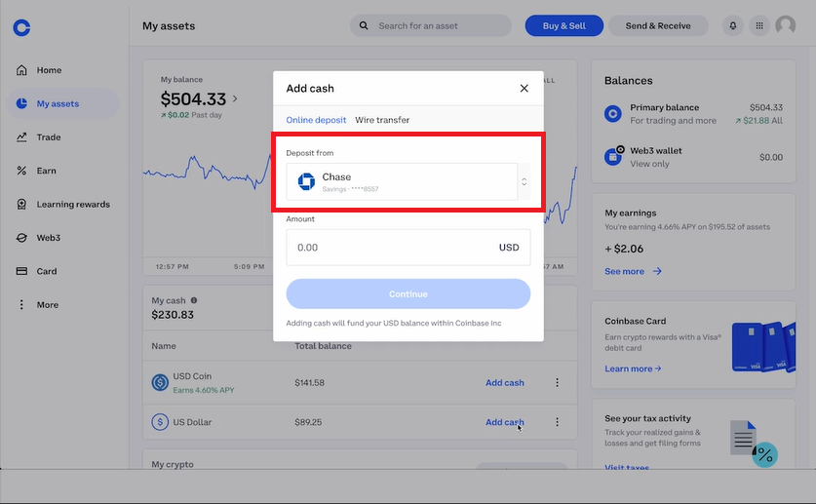Viewport: 816px width, 504px height.
Task: Click the Card credit card icon
Action: click(21, 272)
